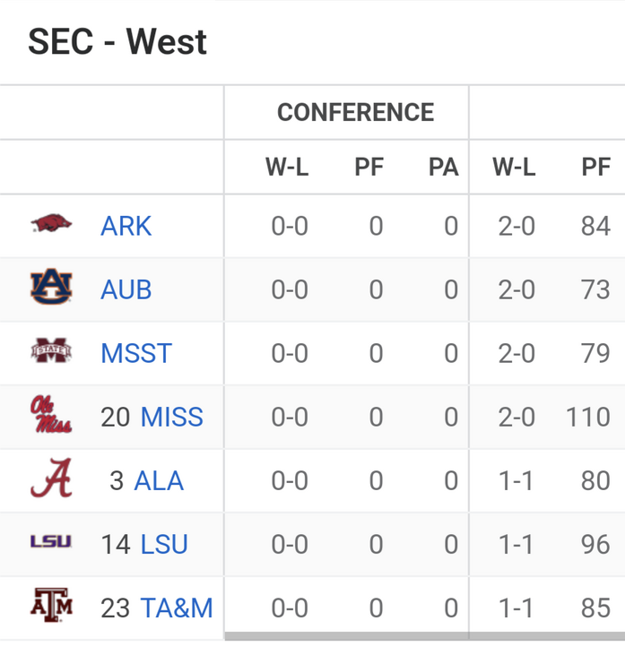Open the AUB team link
Viewport: 625px width, 672px height.
pyautogui.click(x=126, y=289)
